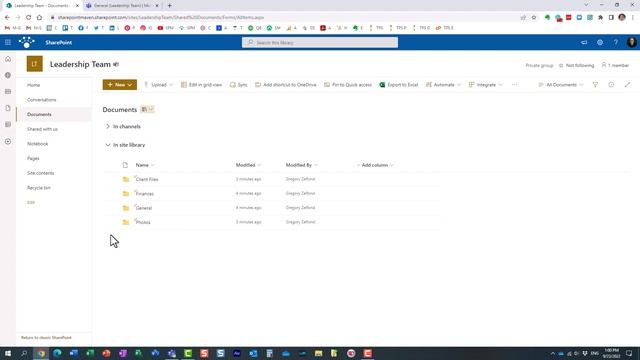Click Return to classic SharePoint link
640x360 pixels.
click(46, 338)
